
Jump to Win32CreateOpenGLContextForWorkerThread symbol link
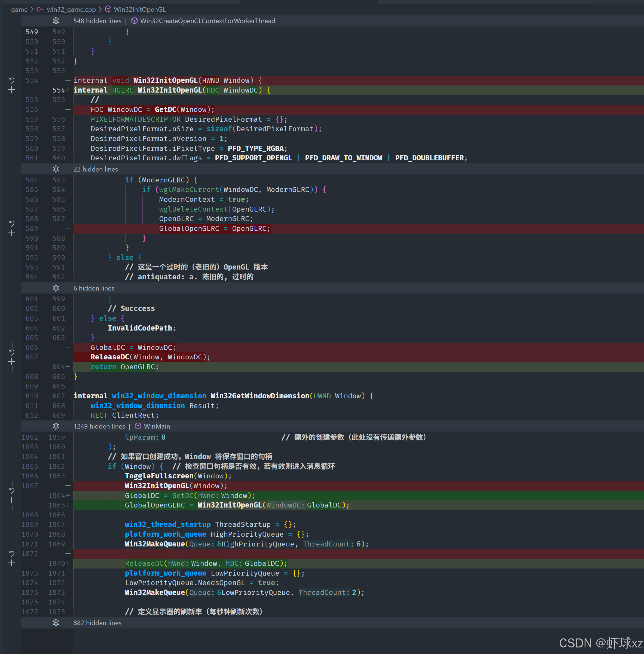point(207,21)
